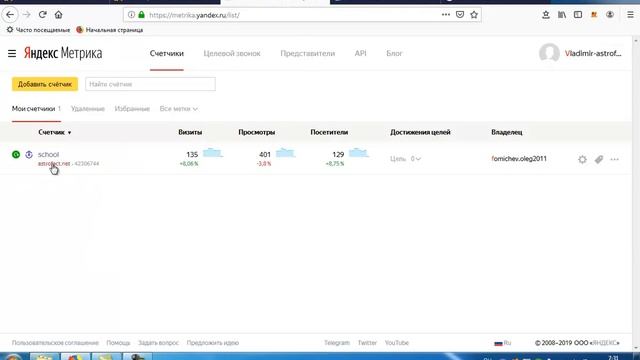Viewport: 640px width, 360px height.
Task: Click the green status icon for school counter
Action: click(x=16, y=154)
